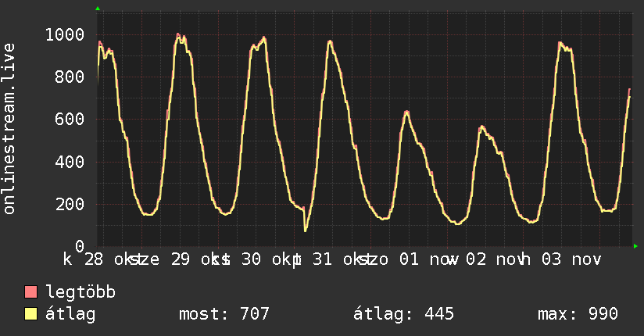Image resolution: width=644 pixels, height=336 pixels.
Task: Click the legtöbb legend label
Action: (80, 292)
